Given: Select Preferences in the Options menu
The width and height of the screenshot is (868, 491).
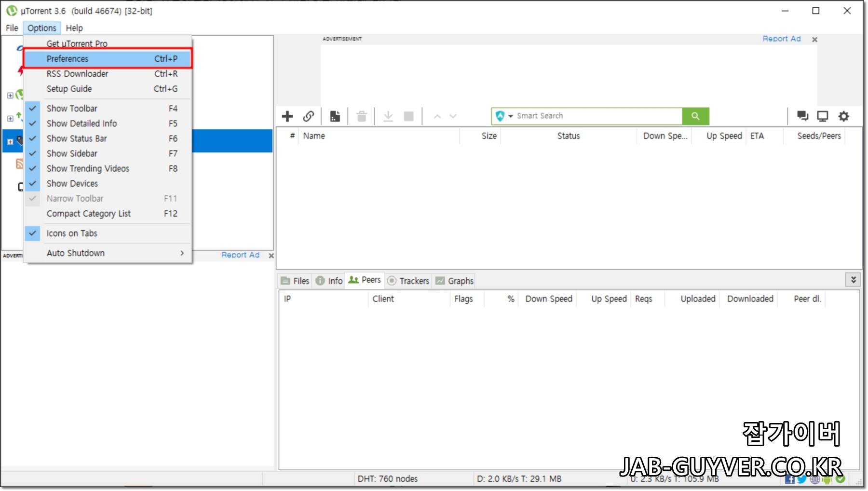Looking at the screenshot, I should [108, 58].
